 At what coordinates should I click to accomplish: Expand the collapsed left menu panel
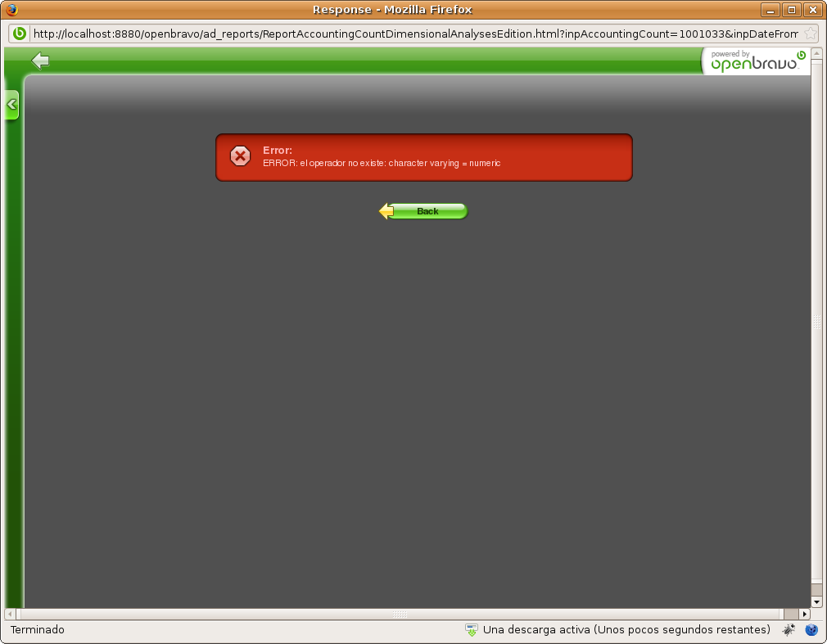[11, 105]
